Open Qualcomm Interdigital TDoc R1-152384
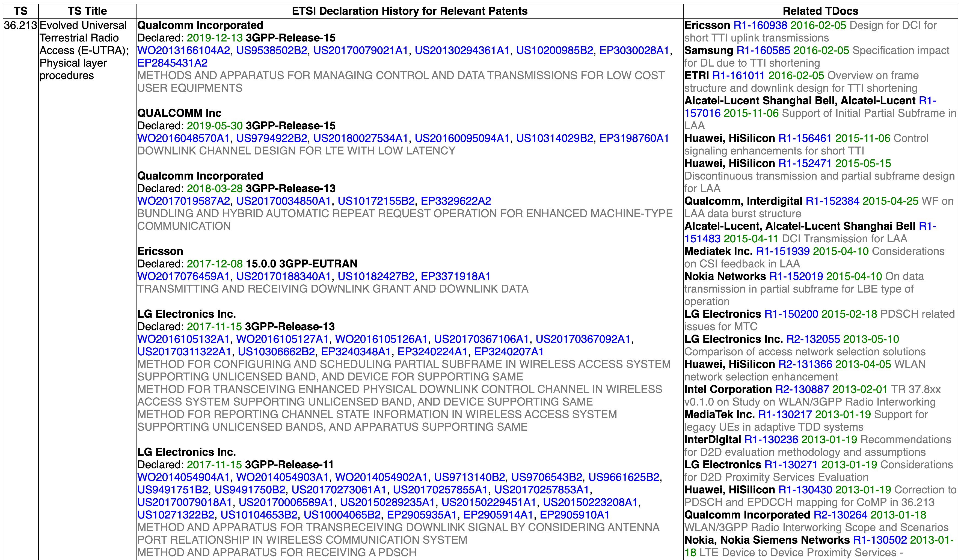The width and height of the screenshot is (961, 560). pyautogui.click(x=832, y=201)
